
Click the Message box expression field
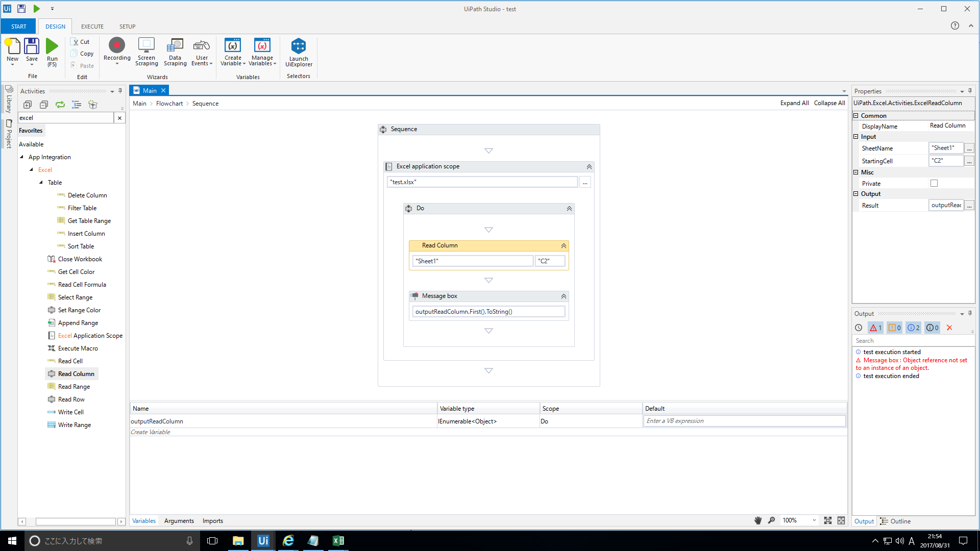point(488,312)
